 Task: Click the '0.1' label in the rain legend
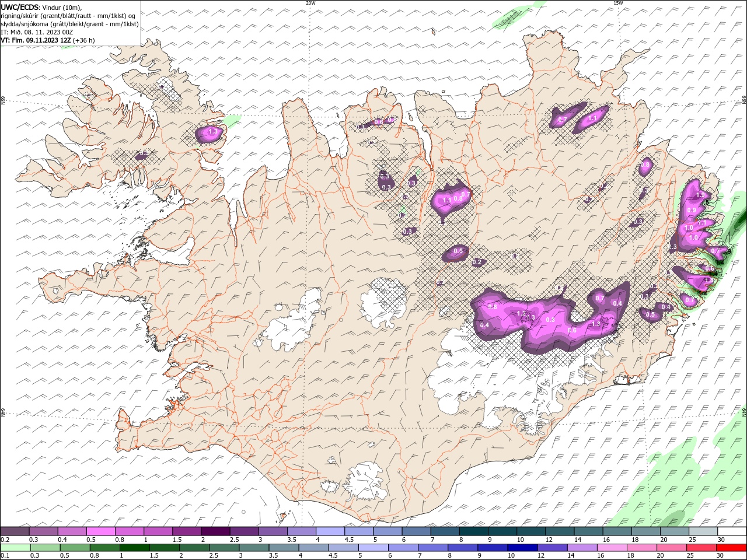click(5, 556)
